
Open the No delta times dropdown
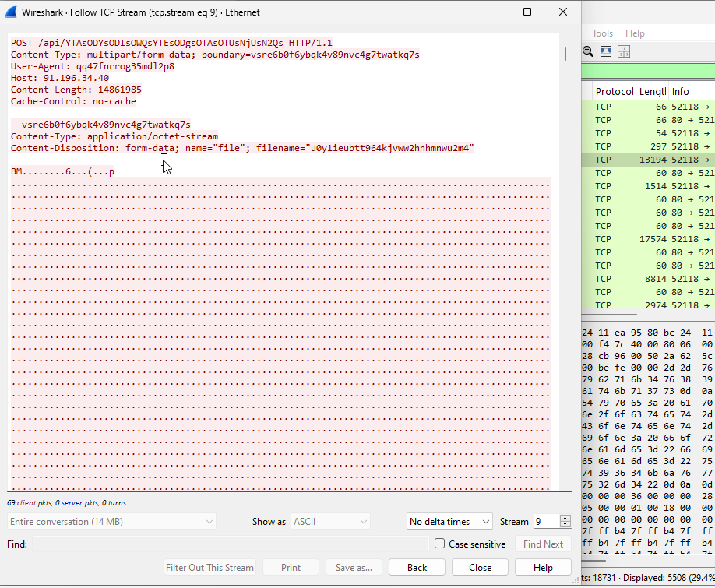coord(450,522)
